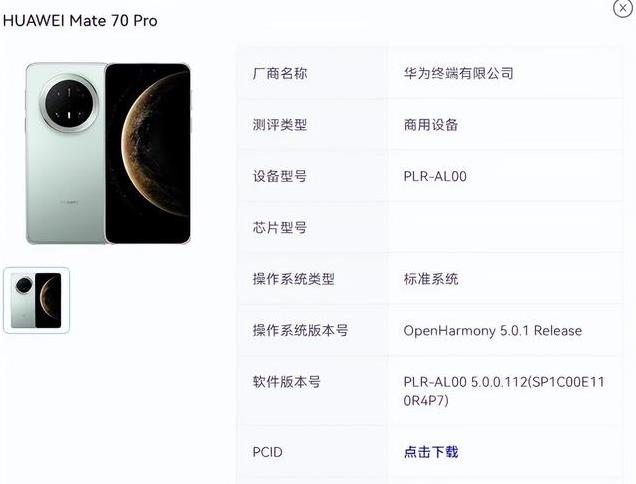Screen dimensions: 636x484
Task: Click the 软件版本号 label
Action: point(286,382)
